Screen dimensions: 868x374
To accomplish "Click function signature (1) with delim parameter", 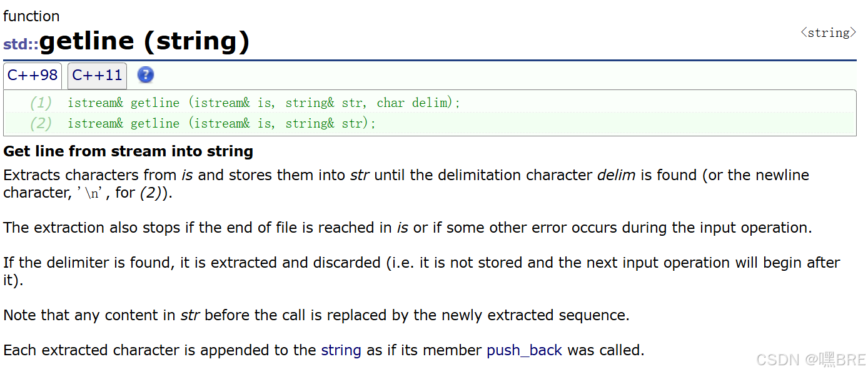I will coord(263,103).
